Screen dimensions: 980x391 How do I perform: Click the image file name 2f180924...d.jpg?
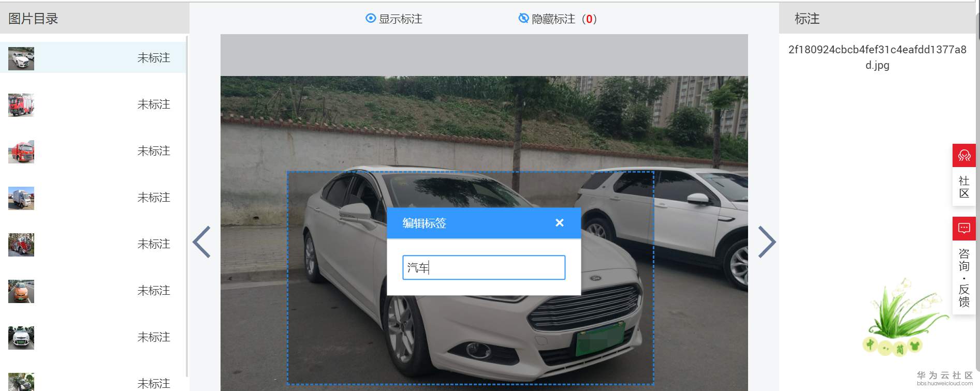[x=877, y=57]
